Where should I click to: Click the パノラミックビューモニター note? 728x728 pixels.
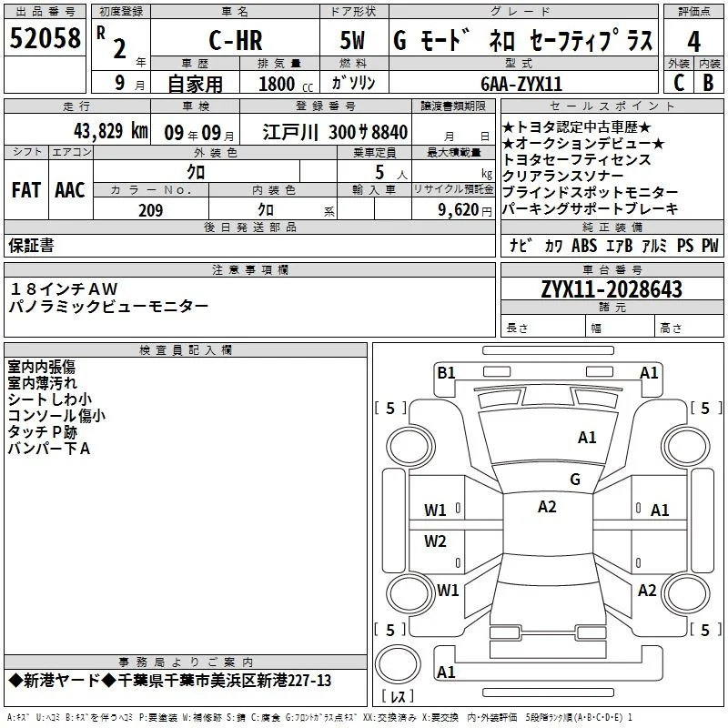pyautogui.click(x=108, y=307)
